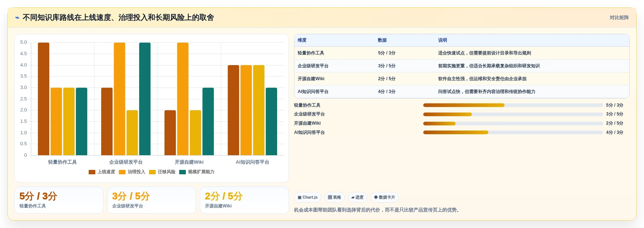Click the 说明 column header

[443, 40]
